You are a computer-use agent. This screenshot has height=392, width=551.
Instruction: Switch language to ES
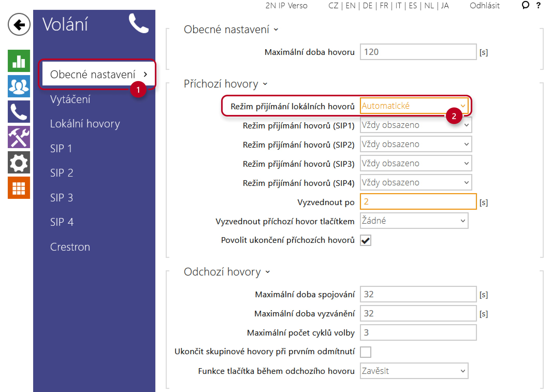pos(413,5)
